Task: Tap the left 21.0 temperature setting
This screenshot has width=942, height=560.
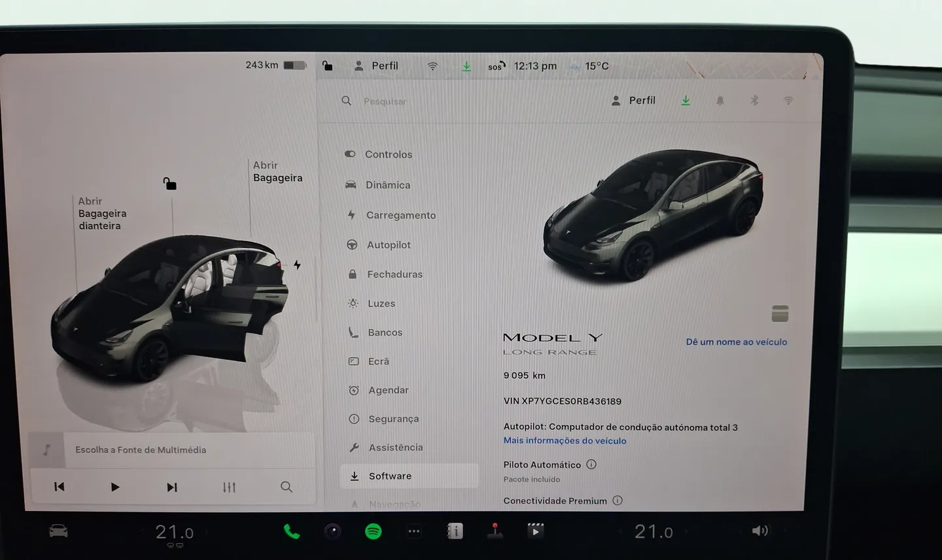Action: click(174, 533)
